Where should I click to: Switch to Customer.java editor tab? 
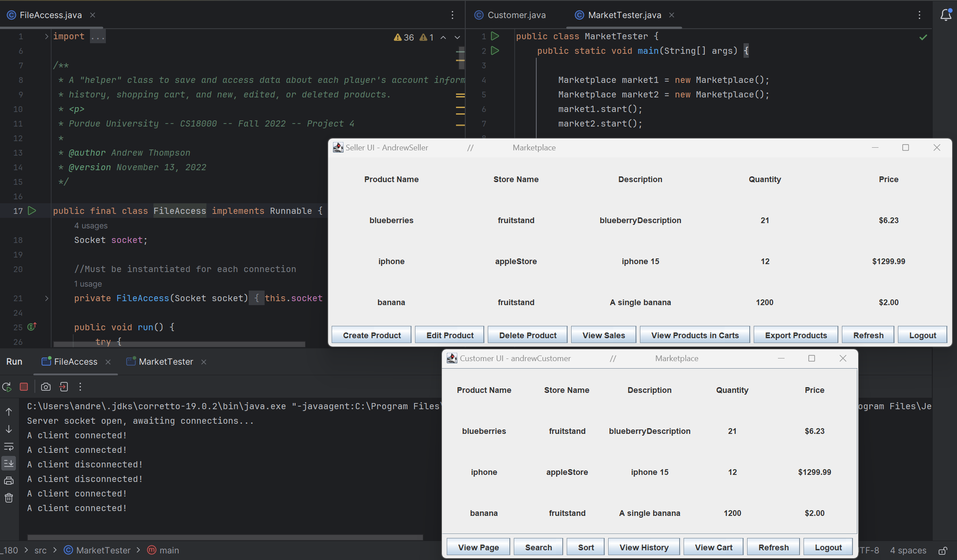[516, 15]
